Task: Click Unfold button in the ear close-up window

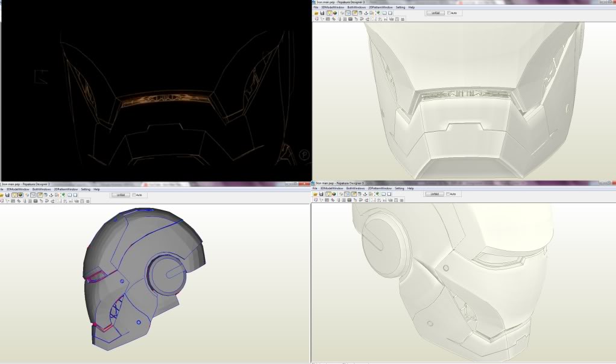Action: pos(435,194)
